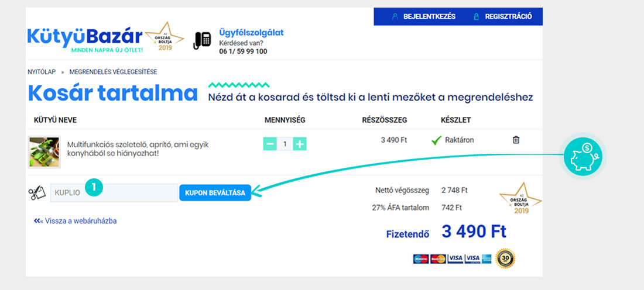Image resolution: width=644 pixels, height=290 pixels.
Task: Click the phone number 06 1/ 59 99 100
Action: pos(243,51)
